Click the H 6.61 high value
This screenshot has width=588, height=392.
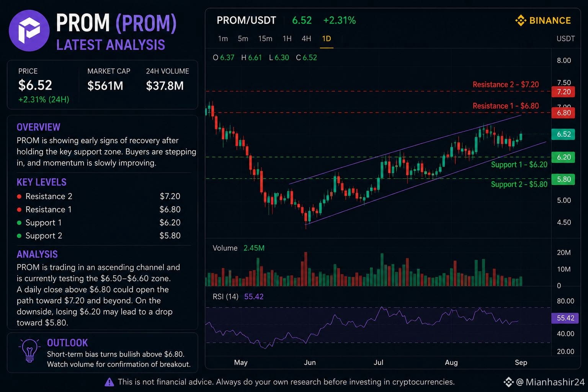252,58
